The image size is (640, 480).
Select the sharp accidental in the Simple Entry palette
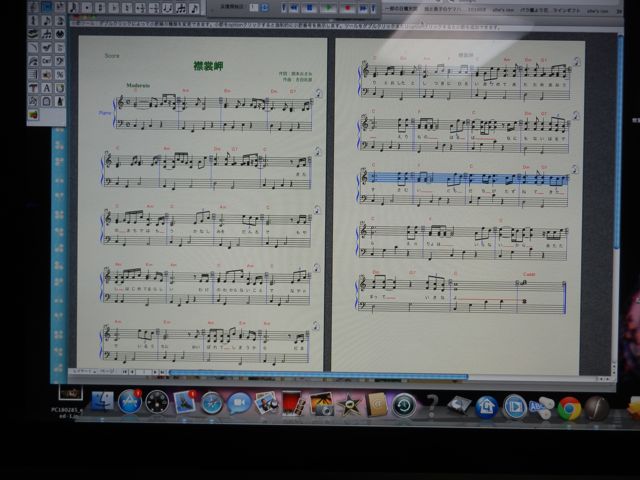[x=100, y=7]
